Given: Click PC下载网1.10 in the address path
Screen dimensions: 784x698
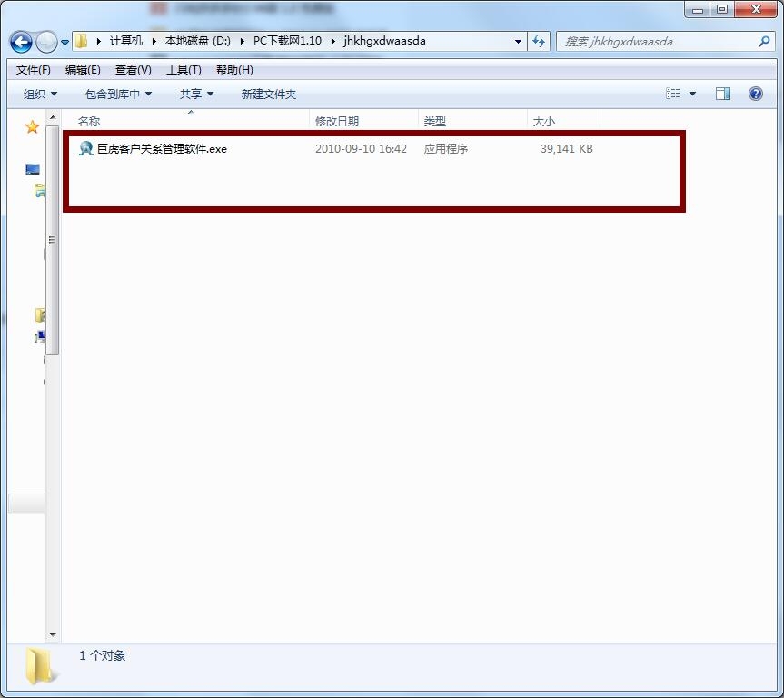Looking at the screenshot, I should (x=287, y=41).
